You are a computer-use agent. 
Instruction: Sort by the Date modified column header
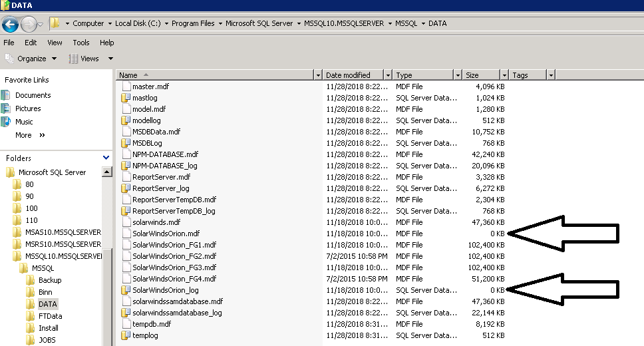pyautogui.click(x=353, y=75)
